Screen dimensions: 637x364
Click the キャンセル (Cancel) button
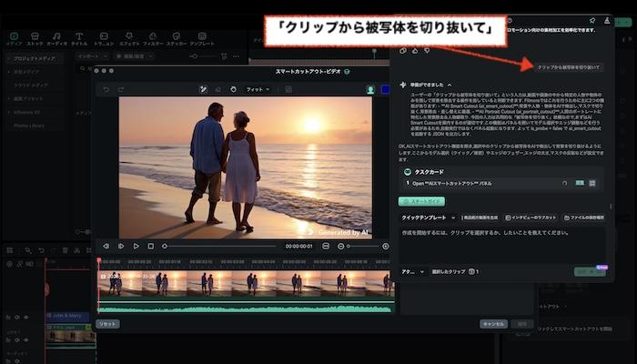tap(493, 324)
